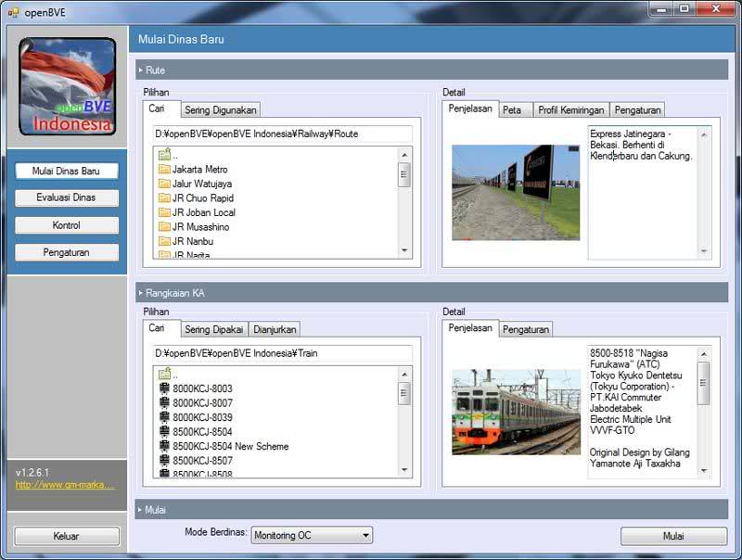Click route list scrollbar down arrow
This screenshot has width=742, height=560.
(404, 250)
